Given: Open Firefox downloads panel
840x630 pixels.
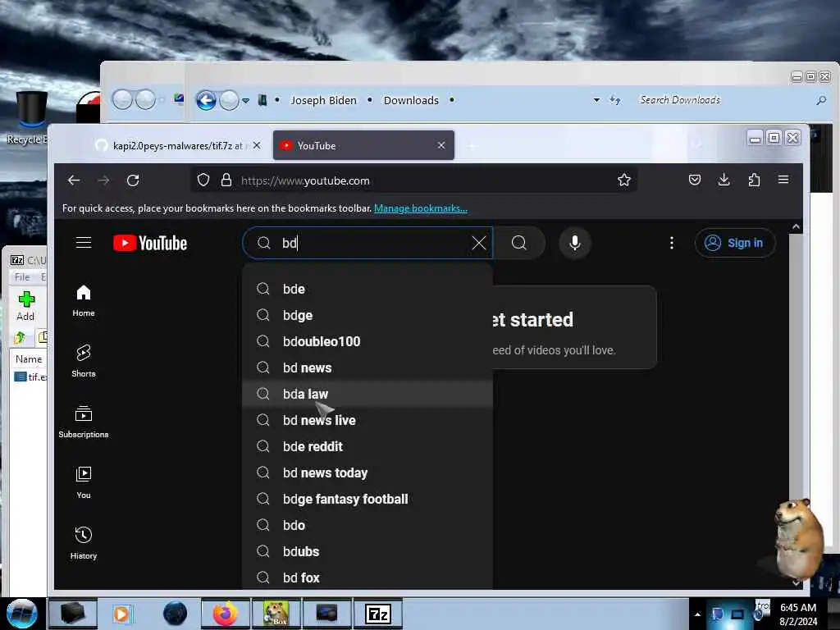Looking at the screenshot, I should pyautogui.click(x=724, y=180).
